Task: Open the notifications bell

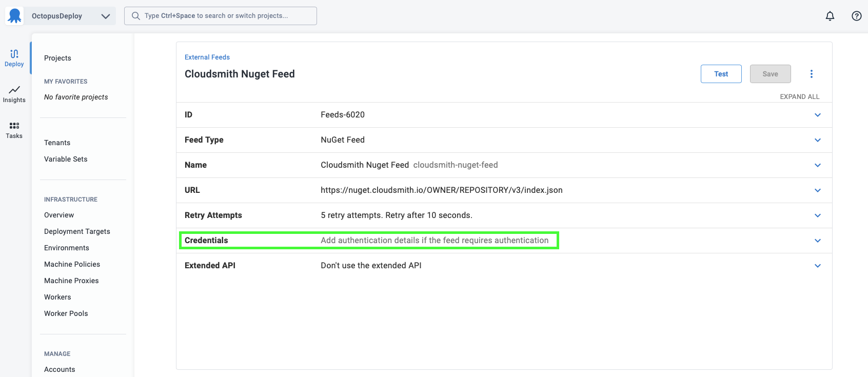Action: coord(830,16)
